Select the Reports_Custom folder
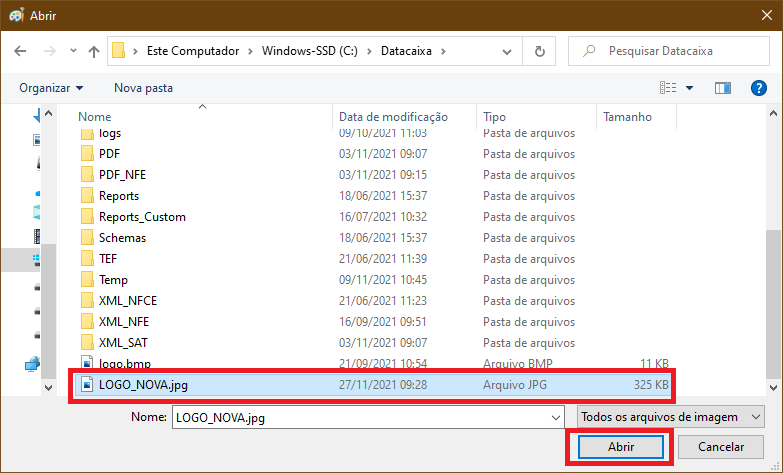 [141, 217]
